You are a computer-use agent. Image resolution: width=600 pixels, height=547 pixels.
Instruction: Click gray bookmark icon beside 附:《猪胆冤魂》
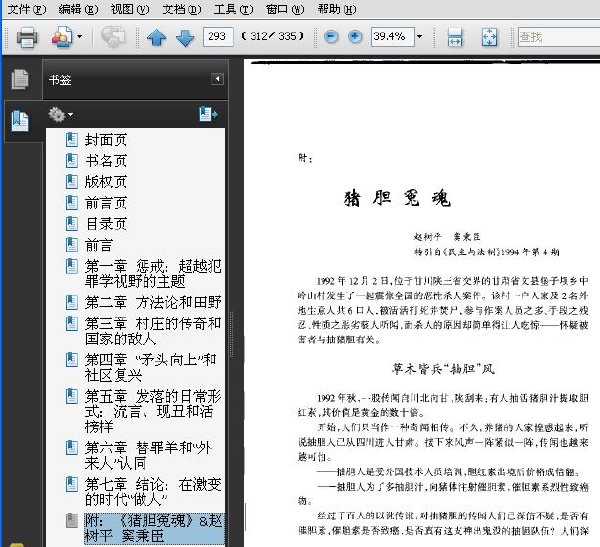tap(72, 521)
